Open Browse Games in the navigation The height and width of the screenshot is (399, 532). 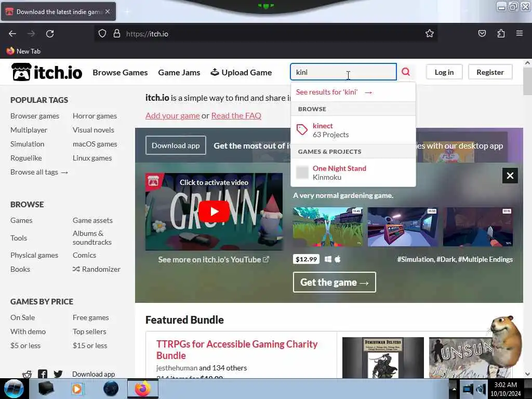pyautogui.click(x=120, y=72)
